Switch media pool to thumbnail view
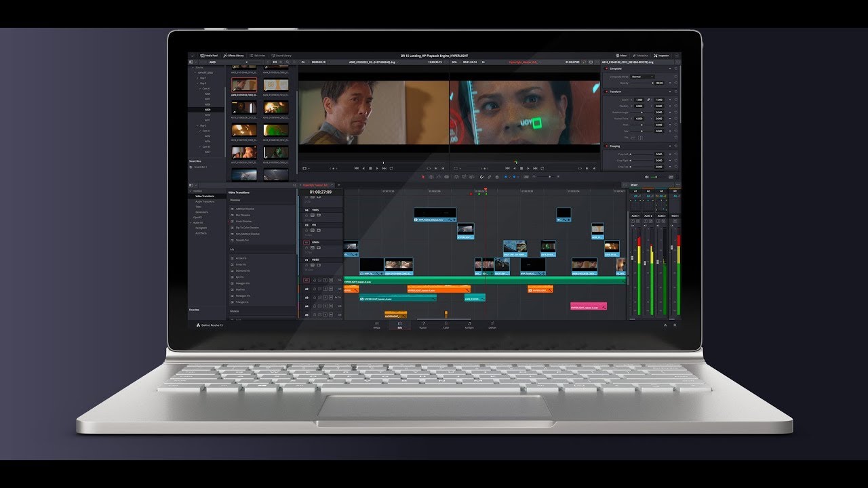This screenshot has width=868, height=488. point(273,62)
